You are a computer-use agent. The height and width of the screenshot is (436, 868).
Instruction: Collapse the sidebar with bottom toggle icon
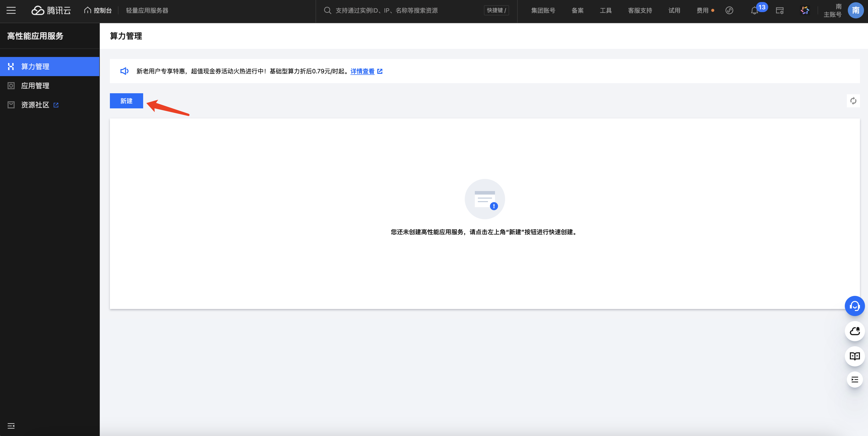tap(11, 426)
